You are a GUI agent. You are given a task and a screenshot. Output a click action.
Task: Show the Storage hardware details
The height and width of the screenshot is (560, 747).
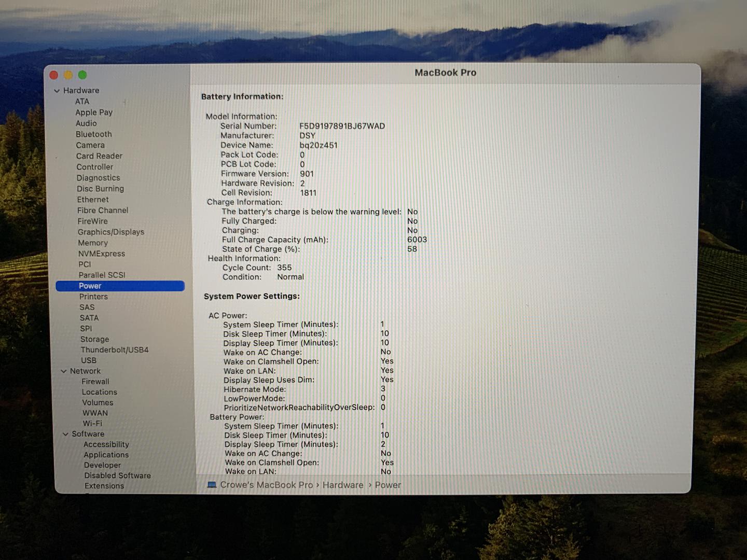point(94,339)
